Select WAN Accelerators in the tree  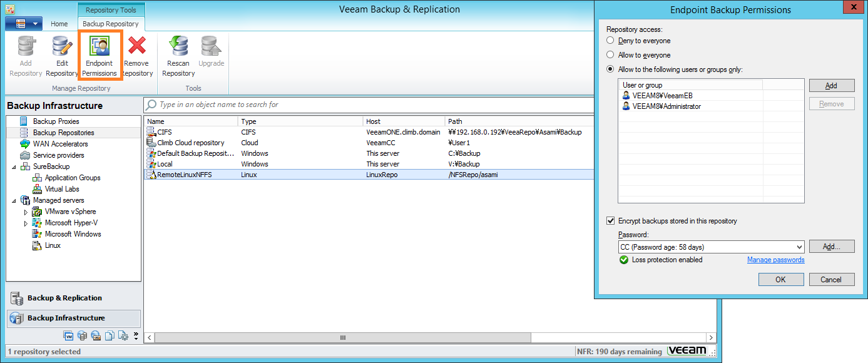[x=60, y=144]
